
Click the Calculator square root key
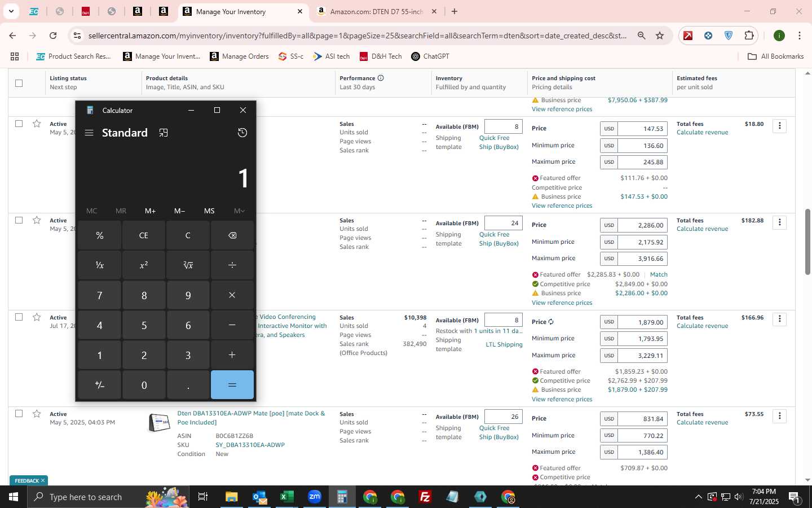(x=188, y=265)
